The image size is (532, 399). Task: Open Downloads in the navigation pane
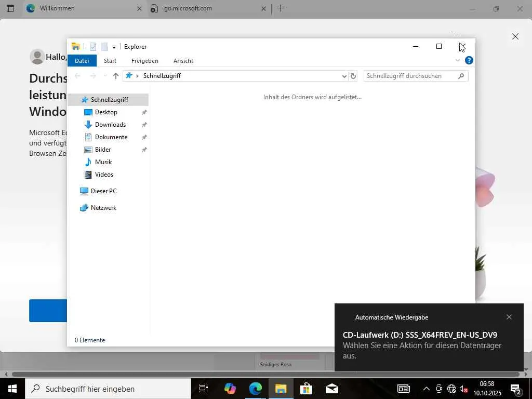click(110, 125)
